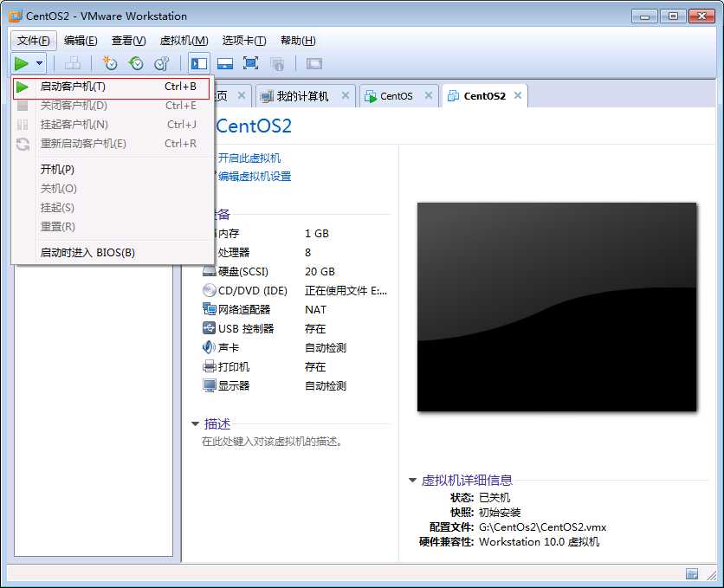The image size is (724, 588).
Task: Click the config file path G:\CentOs2\CentOS2.vmx
Action: (x=542, y=527)
